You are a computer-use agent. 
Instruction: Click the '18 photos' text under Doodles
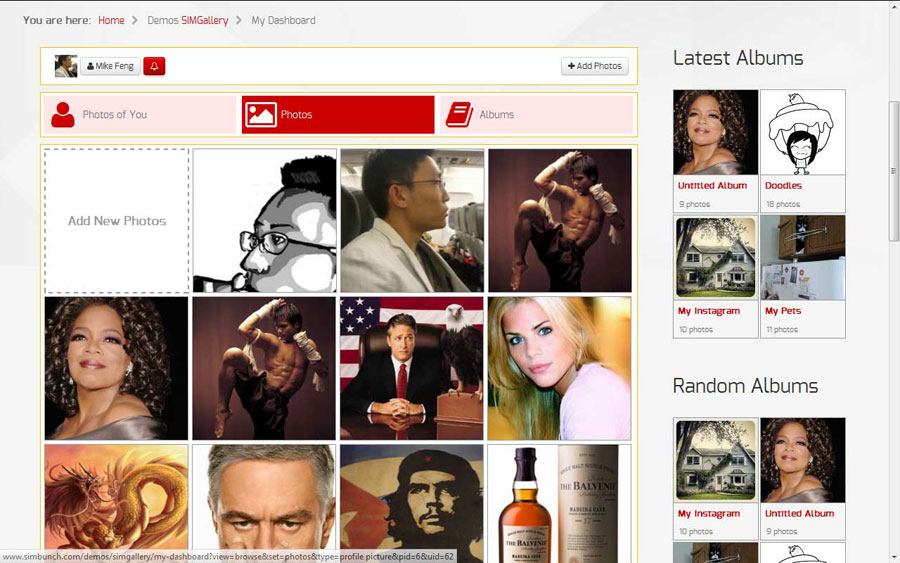[783, 204]
